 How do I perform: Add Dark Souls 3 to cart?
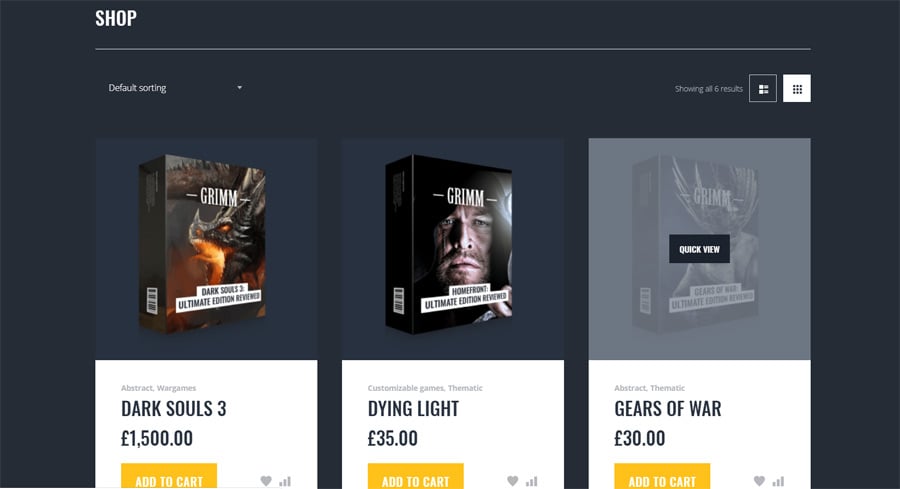[169, 476]
